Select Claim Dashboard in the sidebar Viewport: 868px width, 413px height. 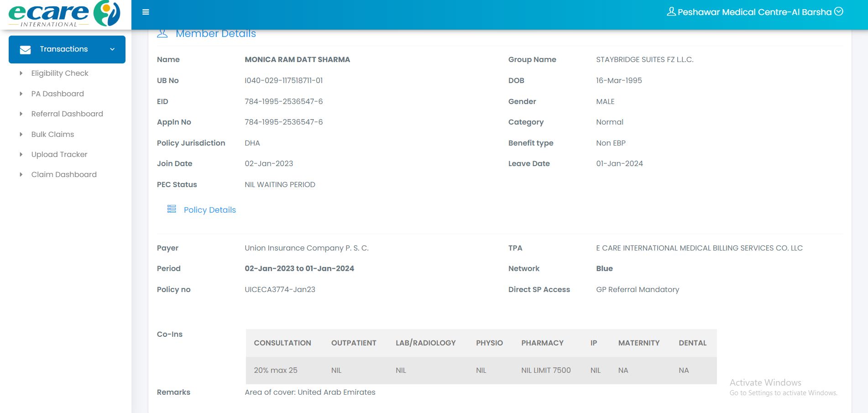point(64,175)
